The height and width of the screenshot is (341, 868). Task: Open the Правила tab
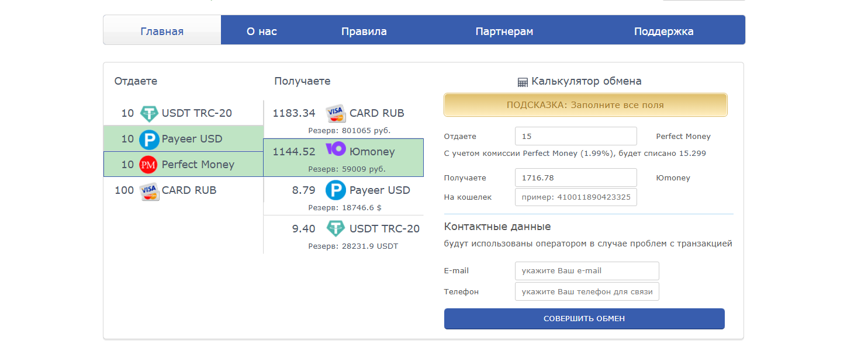364,31
